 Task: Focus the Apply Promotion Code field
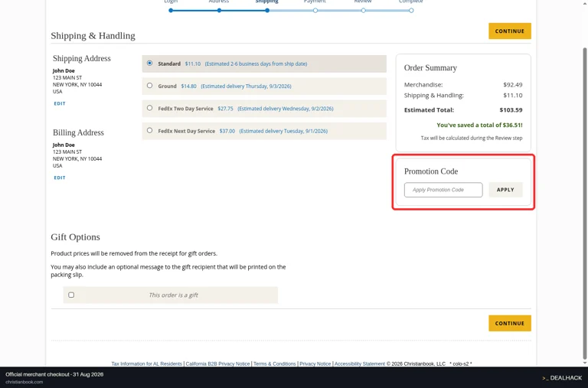443,190
